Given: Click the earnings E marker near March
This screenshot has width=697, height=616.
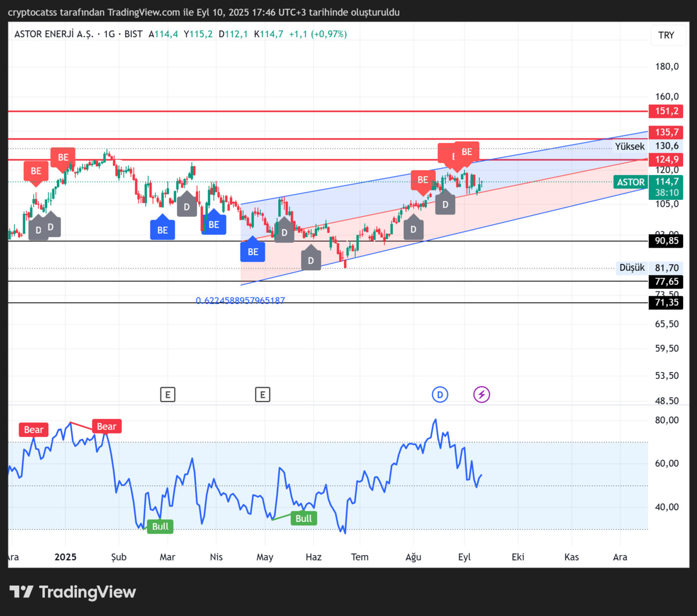Looking at the screenshot, I should tap(167, 395).
